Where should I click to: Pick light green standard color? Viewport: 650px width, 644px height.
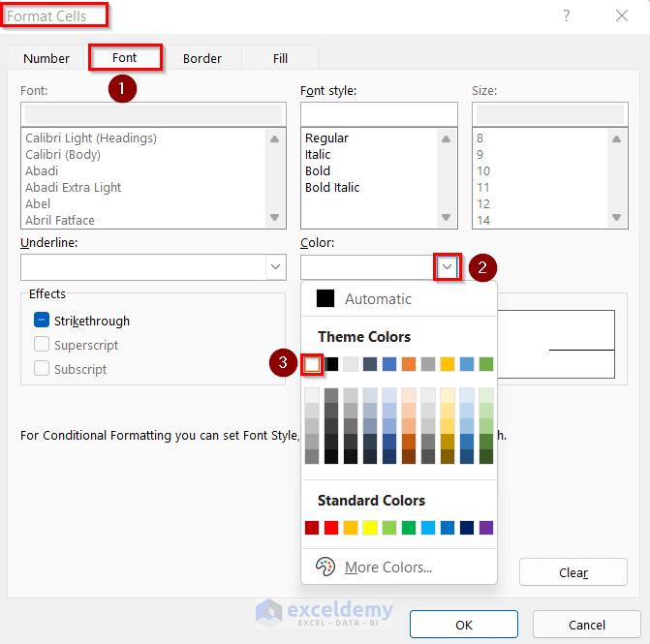click(x=389, y=528)
